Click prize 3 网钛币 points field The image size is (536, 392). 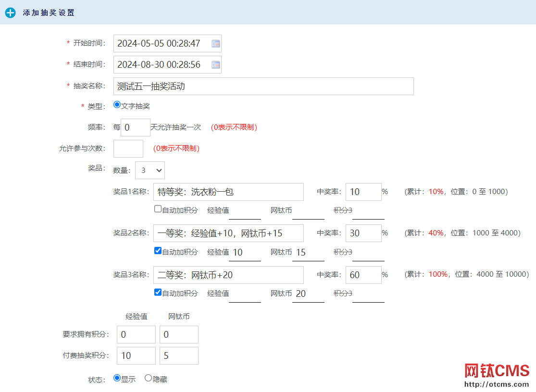click(x=309, y=294)
